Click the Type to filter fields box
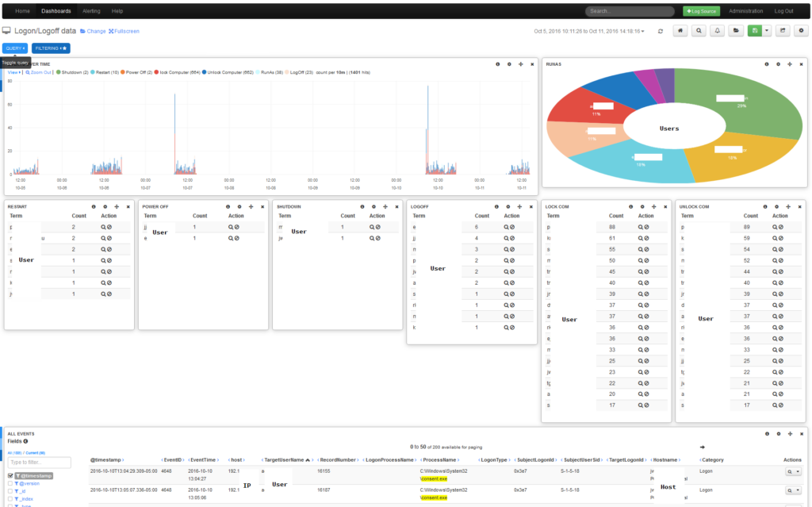This screenshot has width=812, height=507. [x=40, y=463]
